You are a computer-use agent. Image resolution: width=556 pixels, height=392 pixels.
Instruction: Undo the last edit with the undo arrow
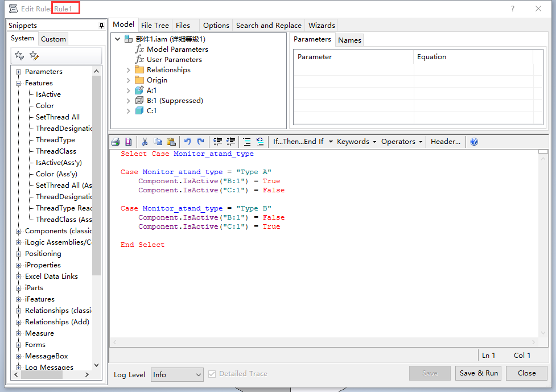[x=188, y=142]
